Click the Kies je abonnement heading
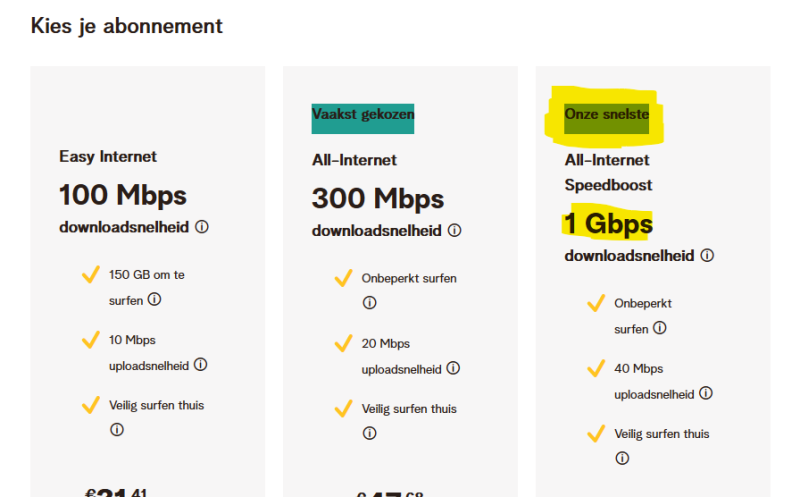Viewport: 800px width, 497px height. (126, 26)
